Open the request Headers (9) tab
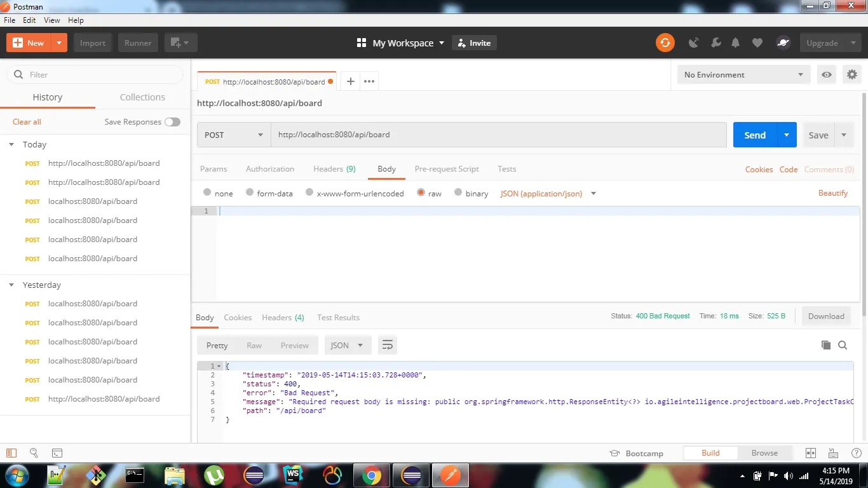 [334, 169]
